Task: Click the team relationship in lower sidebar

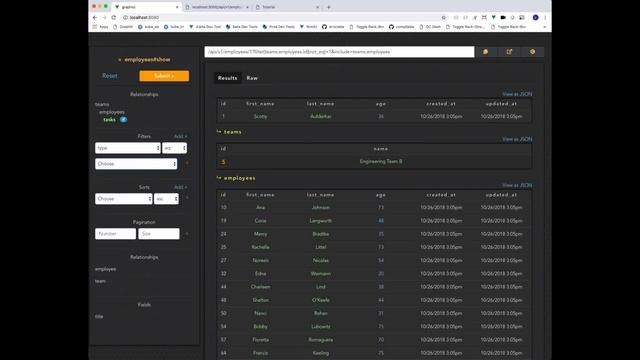Action: tap(100, 281)
